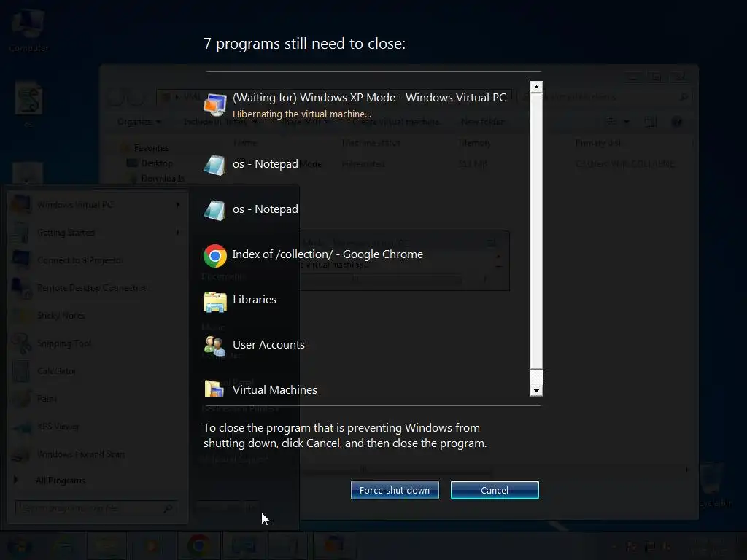Open Windows Virtual PC in Start menu
747x560 pixels.
[98, 205]
